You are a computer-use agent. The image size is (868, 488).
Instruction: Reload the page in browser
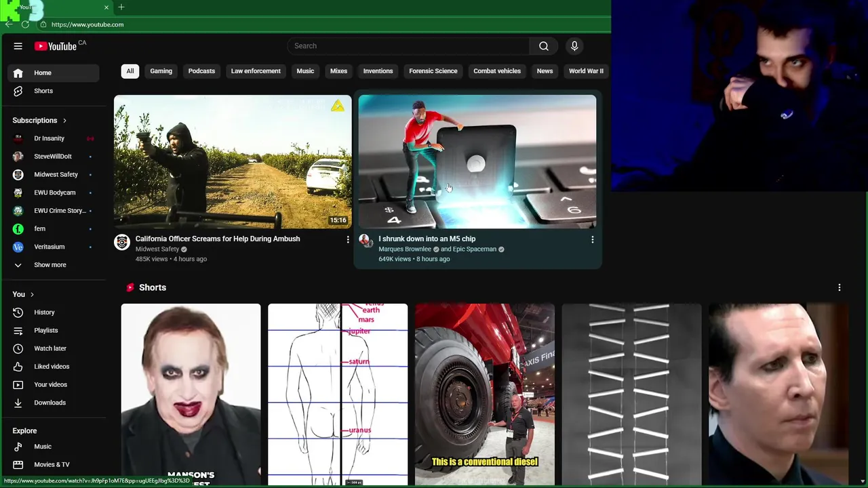click(25, 24)
